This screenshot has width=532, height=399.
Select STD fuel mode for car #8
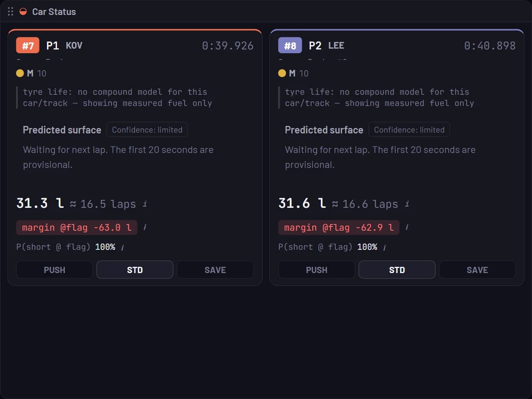pyautogui.click(x=397, y=270)
